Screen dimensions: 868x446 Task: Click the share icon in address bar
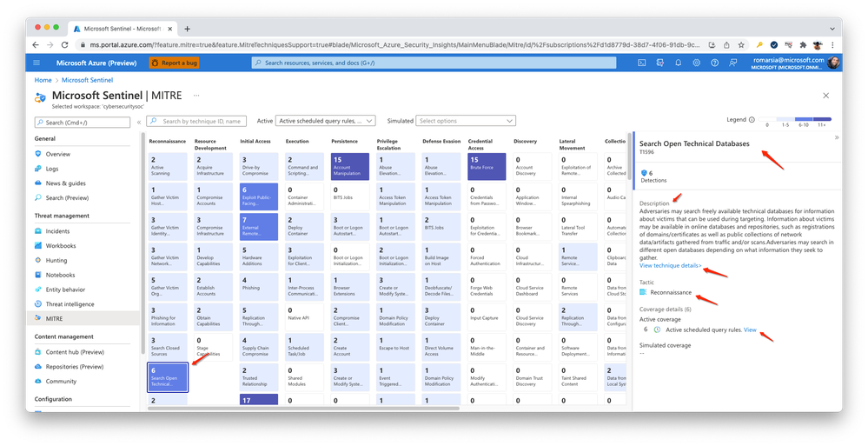[726, 45]
